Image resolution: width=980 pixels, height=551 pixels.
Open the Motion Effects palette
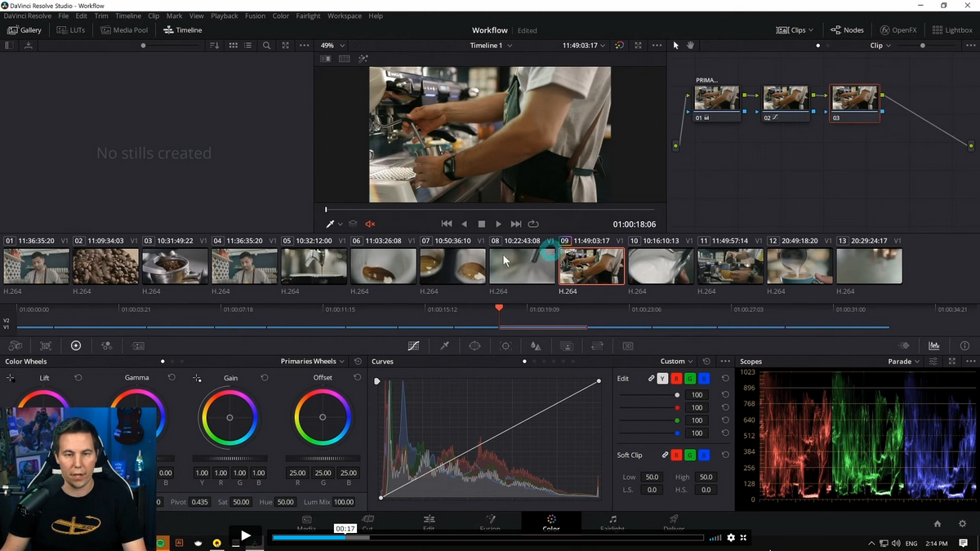[138, 346]
